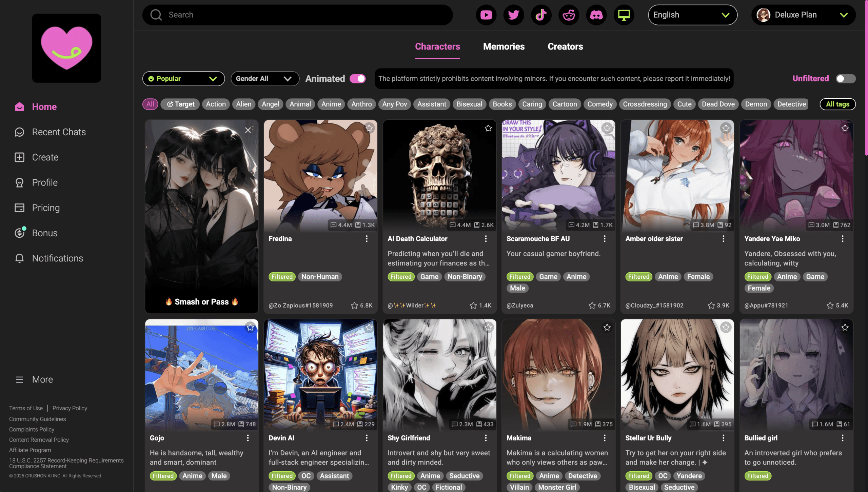Image resolution: width=868 pixels, height=492 pixels.
Task: Switch to the Creators tab
Action: click(565, 47)
